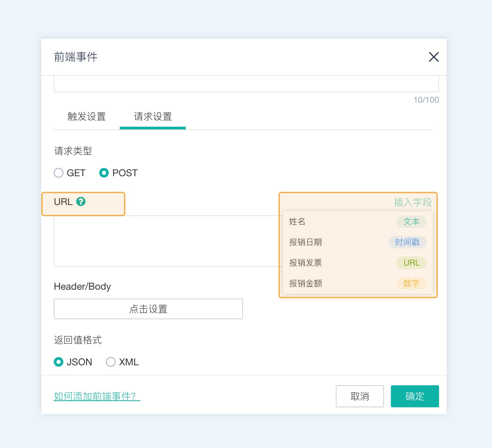Insert the 报销日期 field
The height and width of the screenshot is (448, 492).
[x=305, y=242]
